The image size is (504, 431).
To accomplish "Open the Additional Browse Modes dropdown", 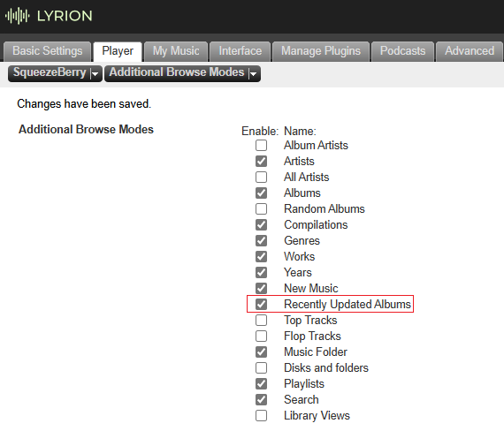I will pos(182,73).
